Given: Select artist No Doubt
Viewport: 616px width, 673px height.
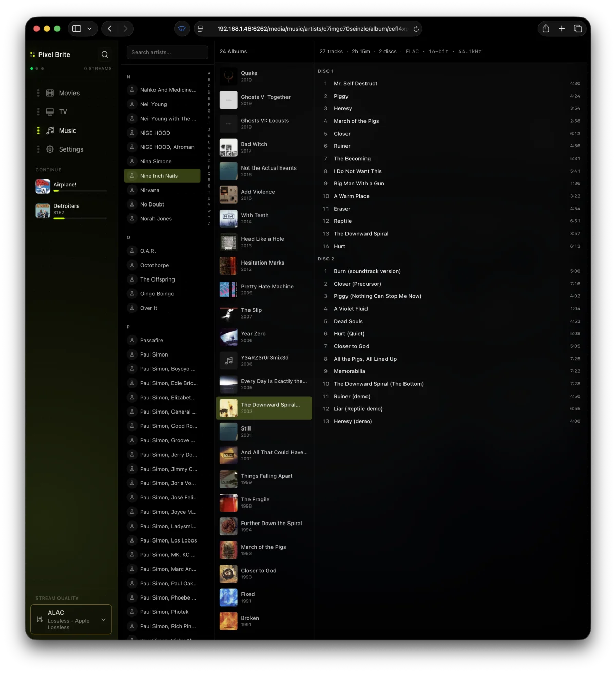Looking at the screenshot, I should pyautogui.click(x=162, y=204).
